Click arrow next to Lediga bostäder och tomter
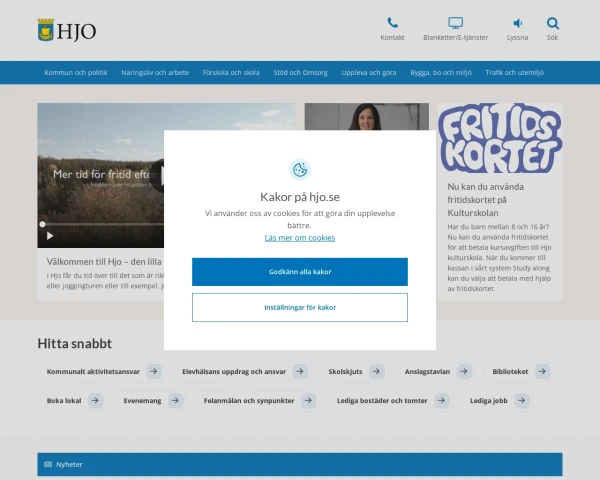This screenshot has width=600, height=480. pos(442,400)
